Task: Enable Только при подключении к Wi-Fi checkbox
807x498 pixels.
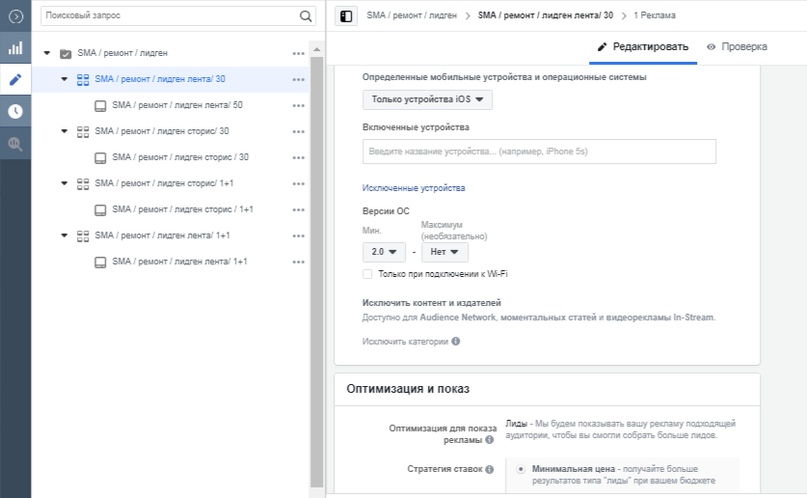Action: 368,273
